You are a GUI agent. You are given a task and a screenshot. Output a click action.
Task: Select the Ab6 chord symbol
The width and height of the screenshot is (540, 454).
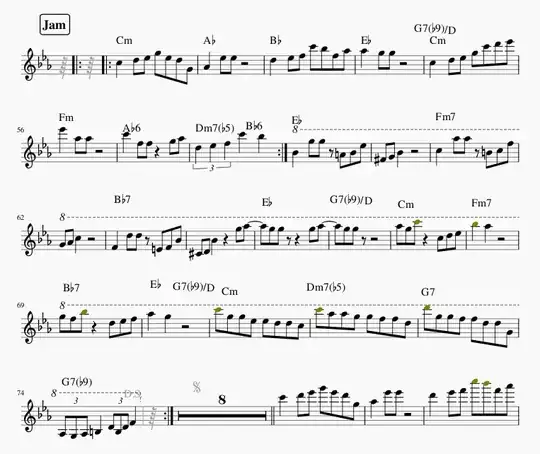[x=132, y=128]
